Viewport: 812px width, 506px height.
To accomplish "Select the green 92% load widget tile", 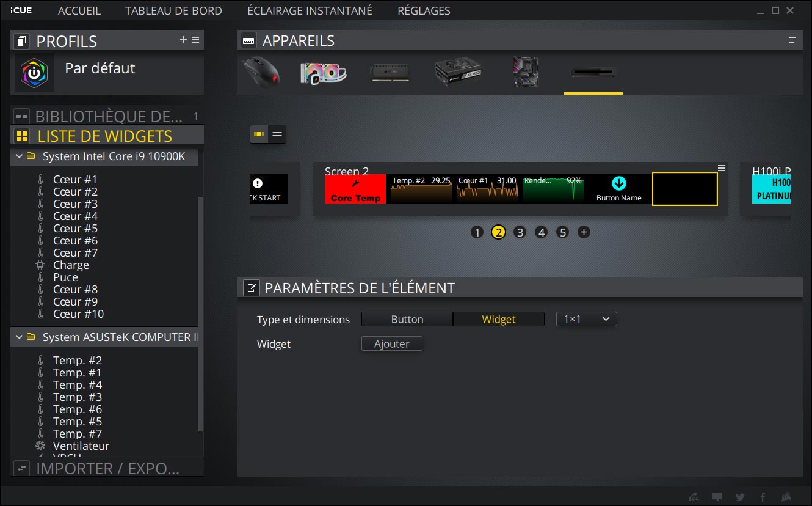I will tap(553, 189).
